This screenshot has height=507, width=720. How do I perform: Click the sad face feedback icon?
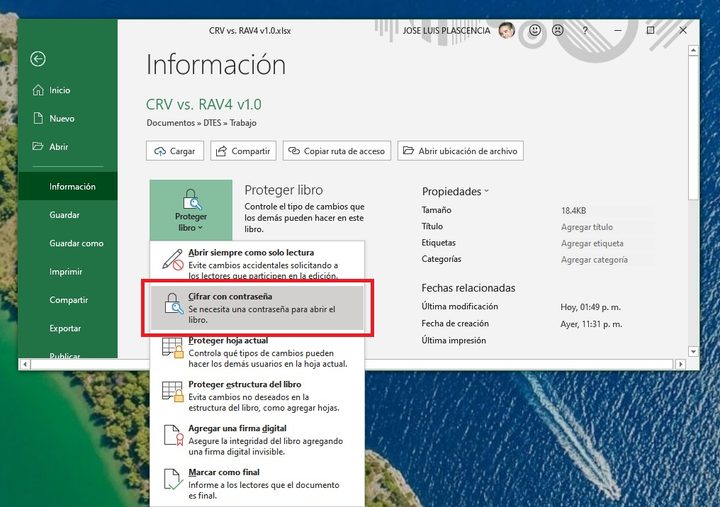click(x=557, y=30)
